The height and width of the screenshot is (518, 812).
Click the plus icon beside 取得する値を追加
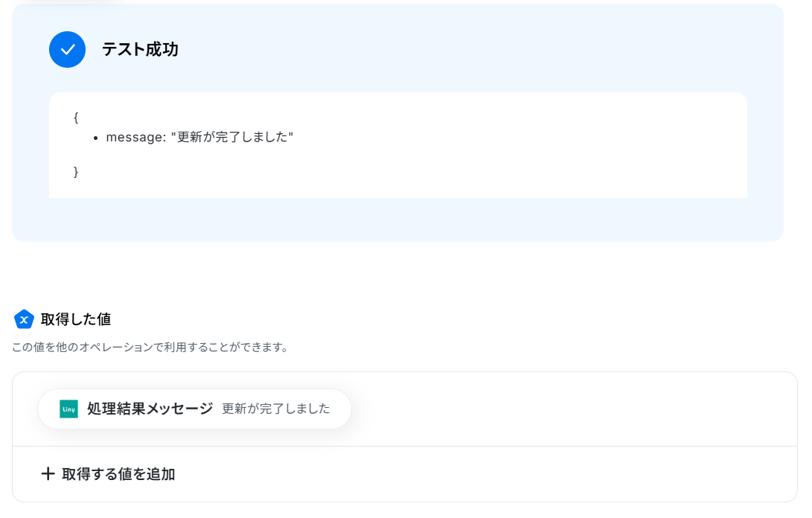tap(48, 473)
